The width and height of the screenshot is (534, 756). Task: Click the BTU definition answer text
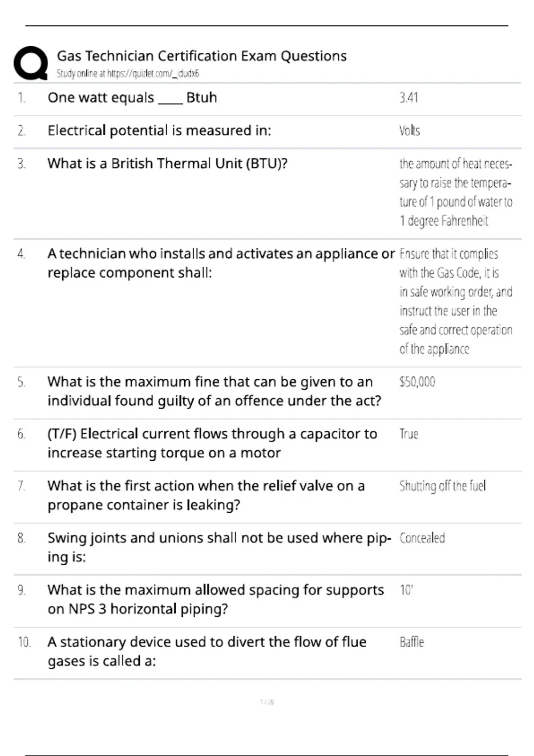(x=456, y=192)
